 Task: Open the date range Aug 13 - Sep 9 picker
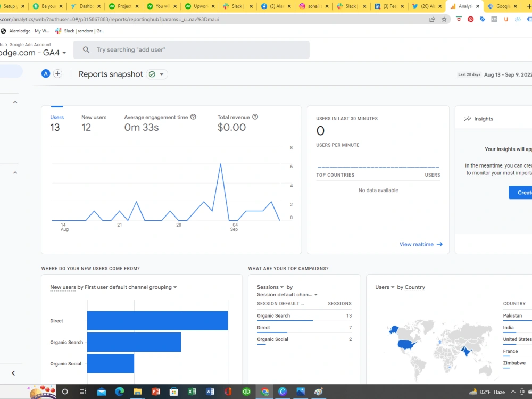click(508, 74)
